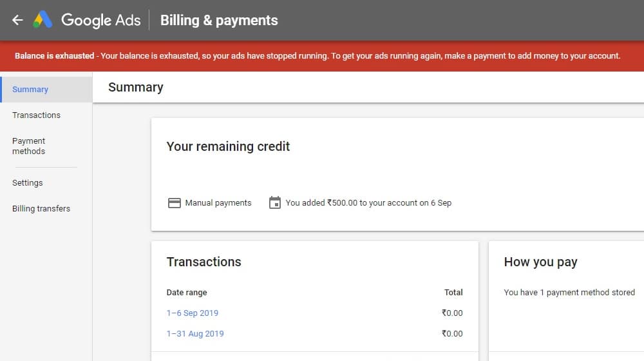The height and width of the screenshot is (361, 644).
Task: Click the Your remaining credit heading
Action: click(228, 146)
